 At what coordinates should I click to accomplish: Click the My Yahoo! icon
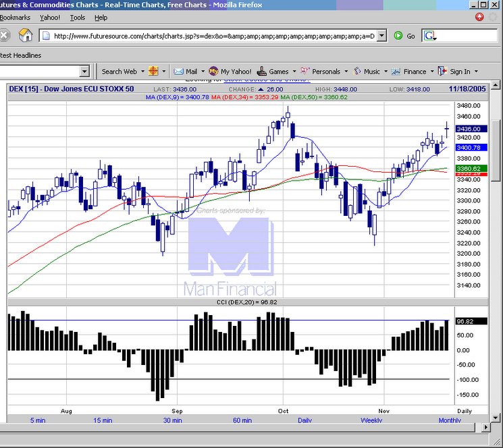pos(213,71)
